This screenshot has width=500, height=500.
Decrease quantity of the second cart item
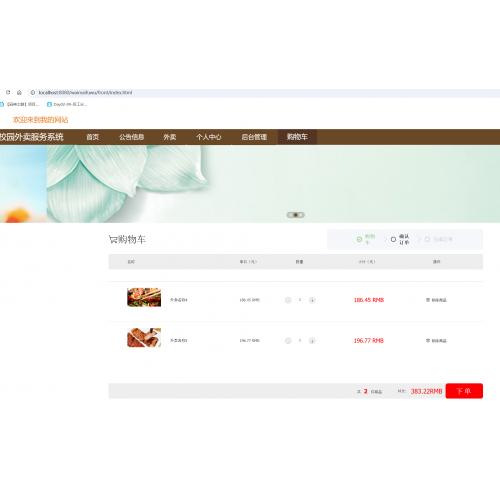[288, 341]
